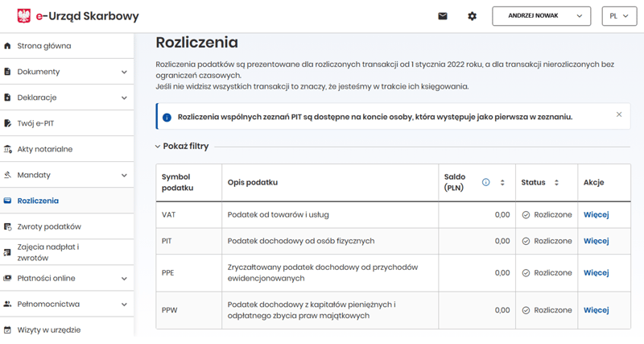Open the PL language dropdown
Viewport: 644px width, 344px height.
619,16
